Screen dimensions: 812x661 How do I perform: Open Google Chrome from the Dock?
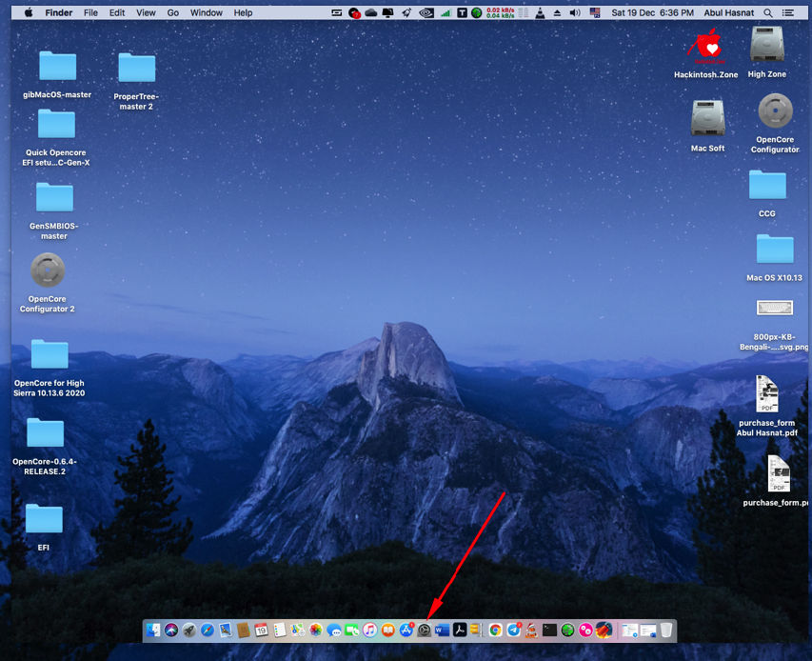495,631
